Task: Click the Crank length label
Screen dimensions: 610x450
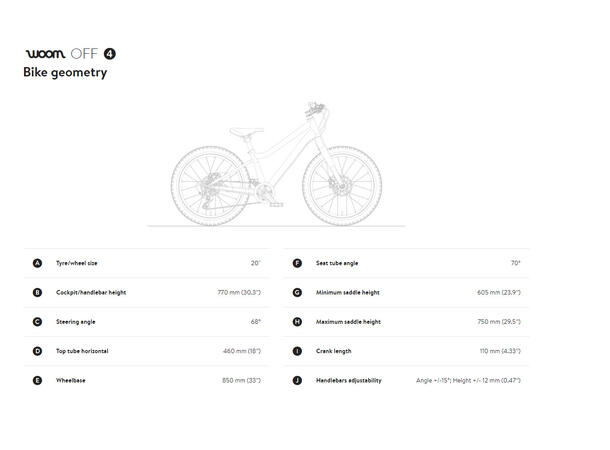Action: pos(334,351)
